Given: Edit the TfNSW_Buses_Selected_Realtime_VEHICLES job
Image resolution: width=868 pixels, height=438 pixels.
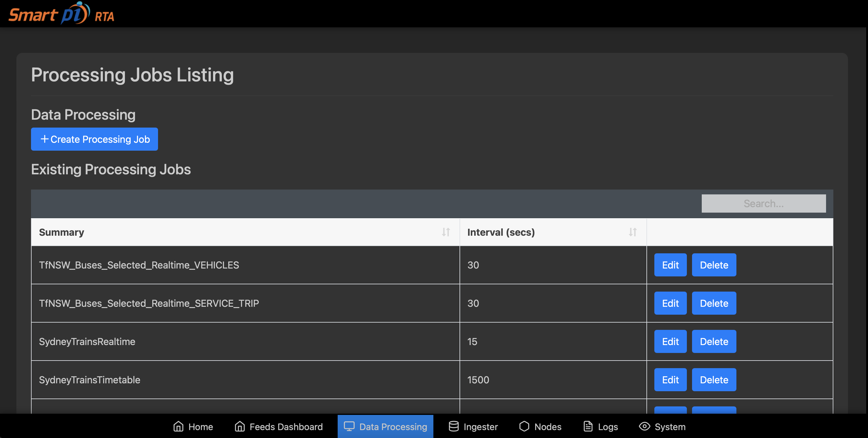Looking at the screenshot, I should click(670, 265).
